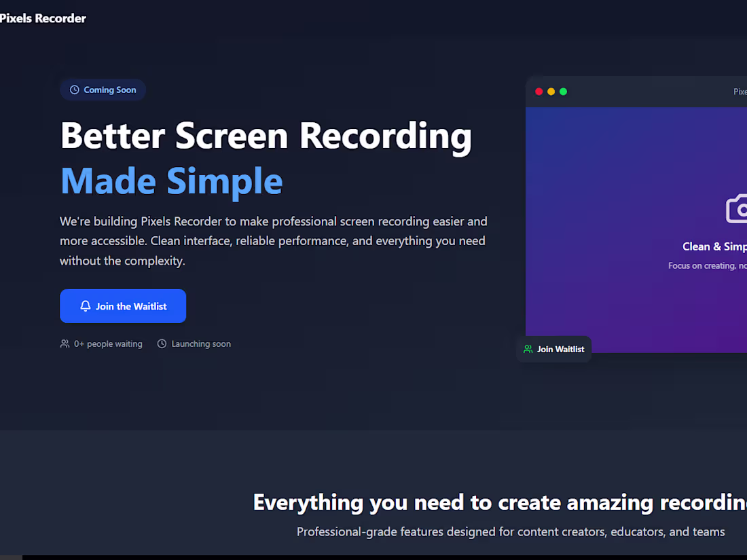Screen dimensions: 747x560
Task: Click the clock icon next to 'Launching soon'
Action: [x=162, y=343]
